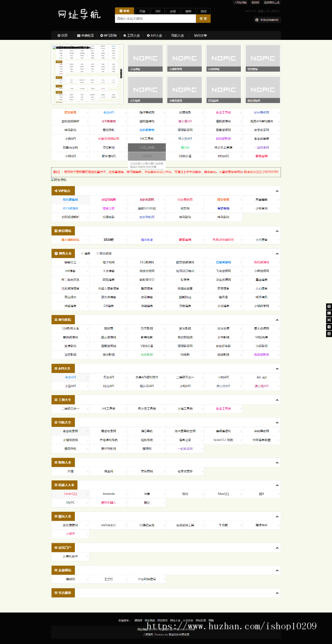Toggle the 娱乐教程 filter in 博客大全
This screenshot has width=332, height=644.
[x=104, y=254]
